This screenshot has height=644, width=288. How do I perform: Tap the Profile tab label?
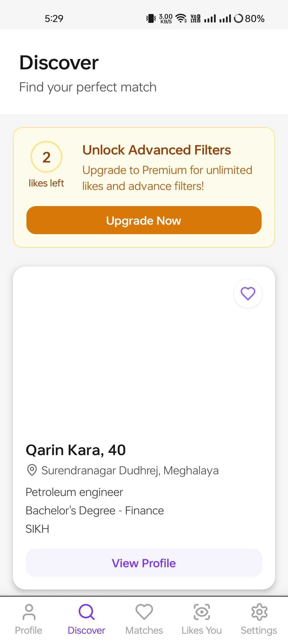(29, 630)
